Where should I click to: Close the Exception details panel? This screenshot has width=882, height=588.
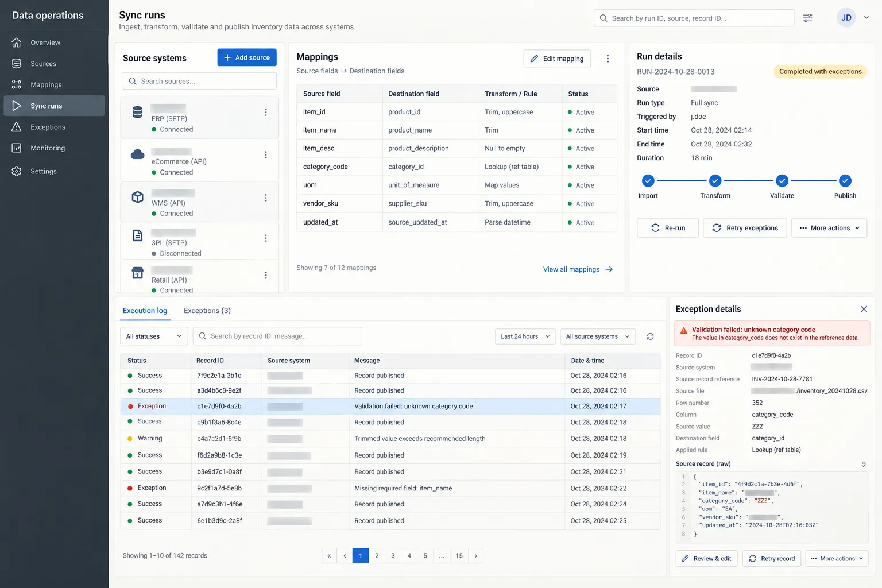tap(864, 309)
